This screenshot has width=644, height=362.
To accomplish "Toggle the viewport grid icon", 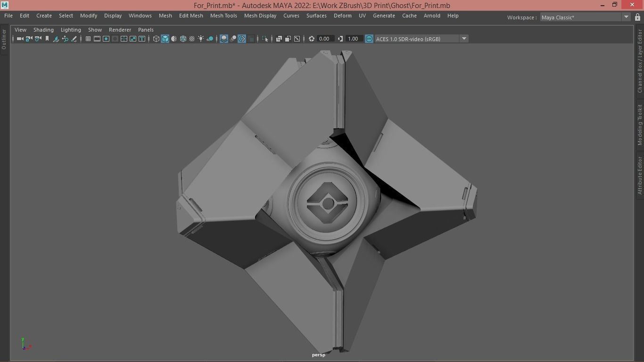I will pyautogui.click(x=88, y=39).
